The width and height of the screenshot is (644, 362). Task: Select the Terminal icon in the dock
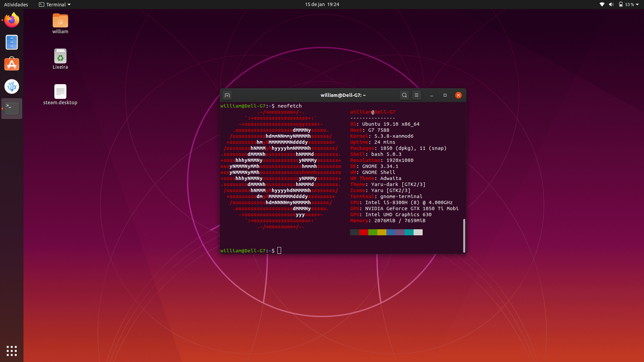tap(12, 109)
